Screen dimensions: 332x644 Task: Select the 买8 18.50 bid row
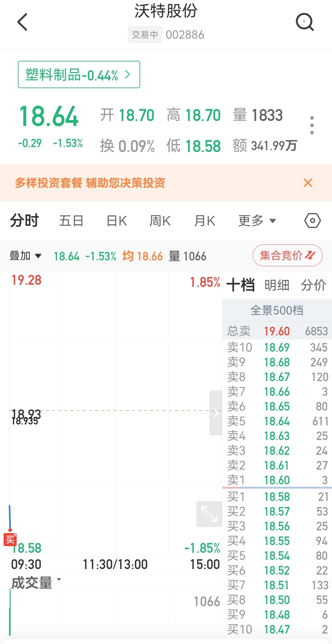pos(277,600)
